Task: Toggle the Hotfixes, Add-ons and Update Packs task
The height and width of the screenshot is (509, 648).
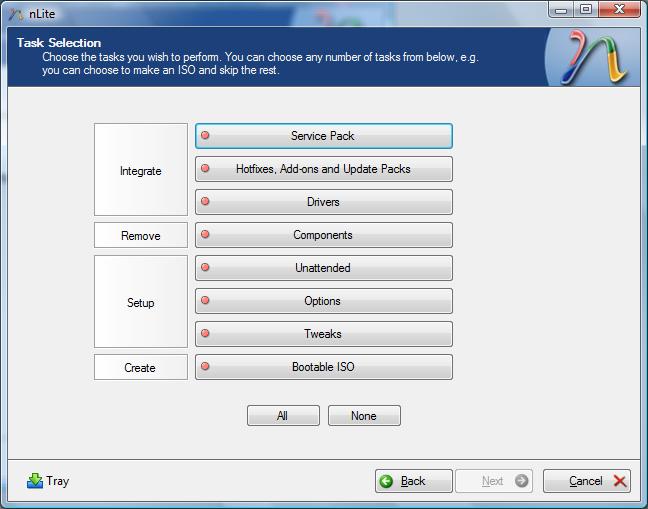Action: point(324,169)
